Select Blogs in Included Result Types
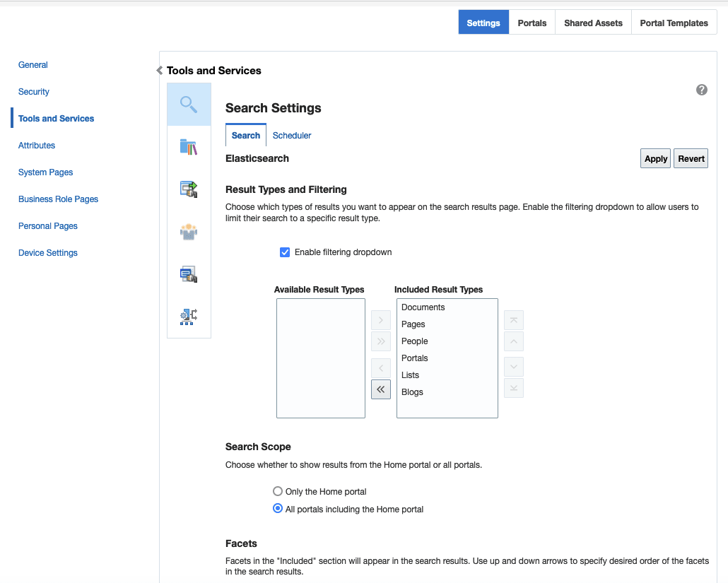 click(447, 392)
